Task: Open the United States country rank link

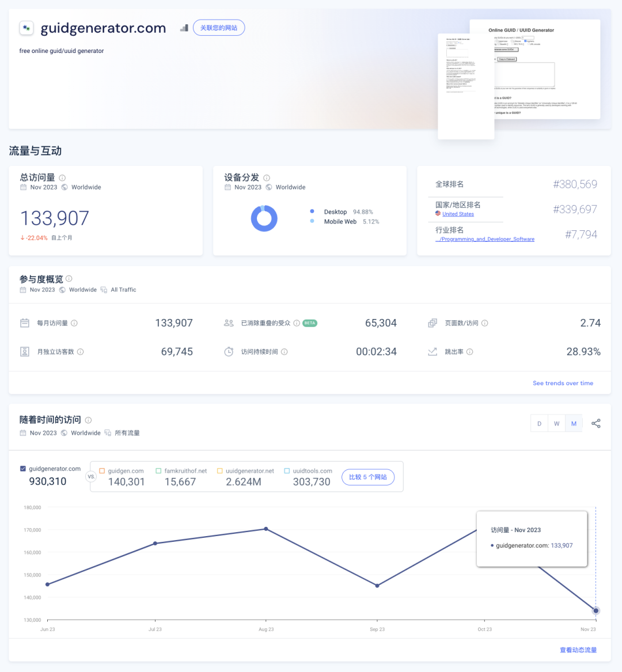Action: [458, 214]
